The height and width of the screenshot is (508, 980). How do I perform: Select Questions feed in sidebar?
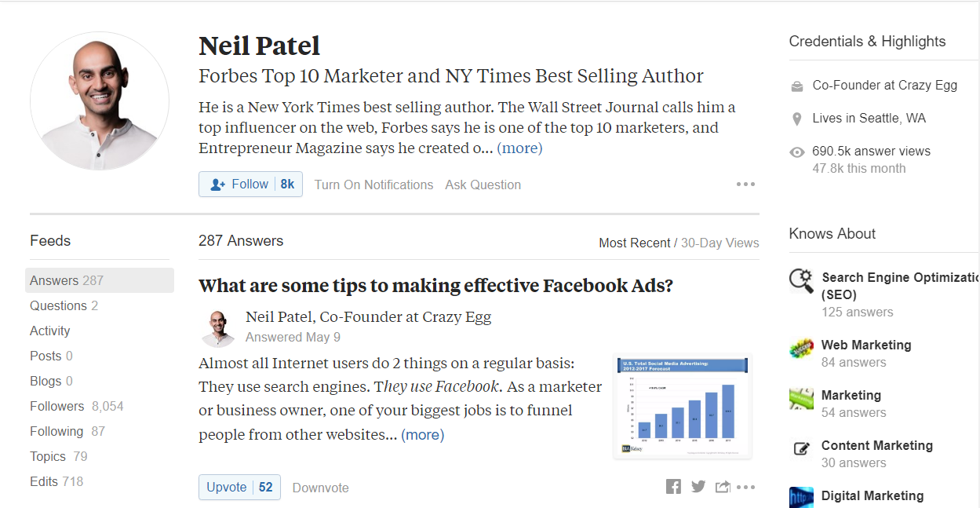(x=64, y=305)
